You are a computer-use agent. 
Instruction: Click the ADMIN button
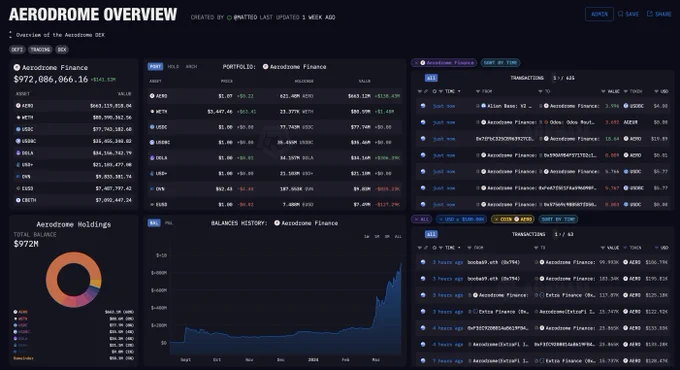coord(599,14)
